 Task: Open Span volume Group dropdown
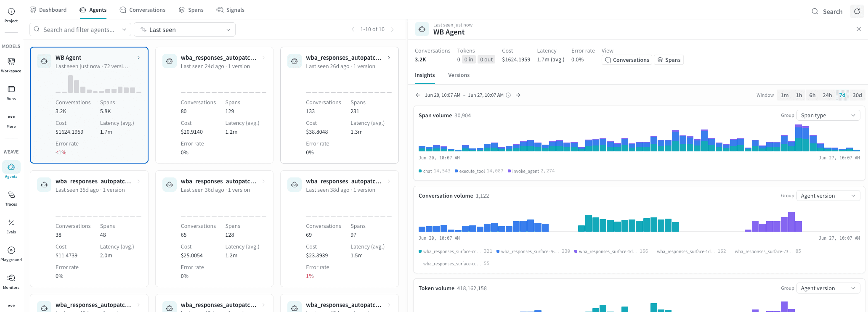point(828,115)
